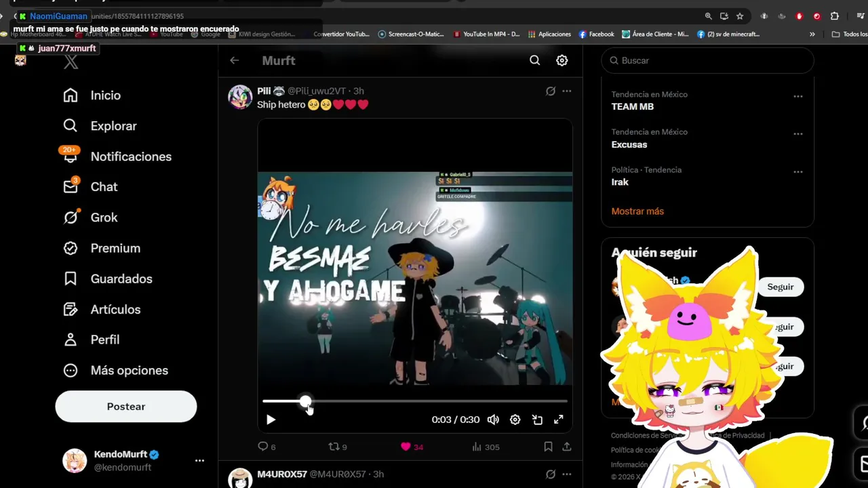868x488 pixels.
Task: Repost Pili's post
Action: click(338, 447)
